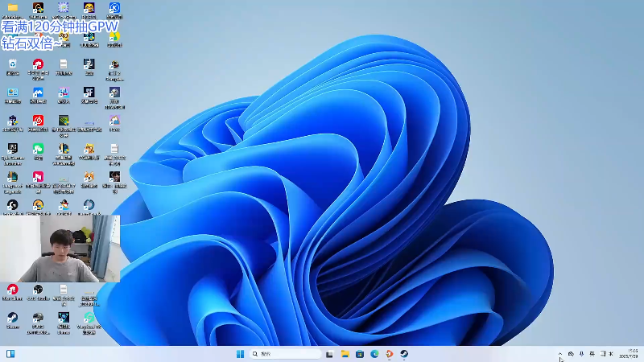Image resolution: width=644 pixels, height=362 pixels.
Task: Switch the 英 input method indicator
Action: tap(592, 354)
